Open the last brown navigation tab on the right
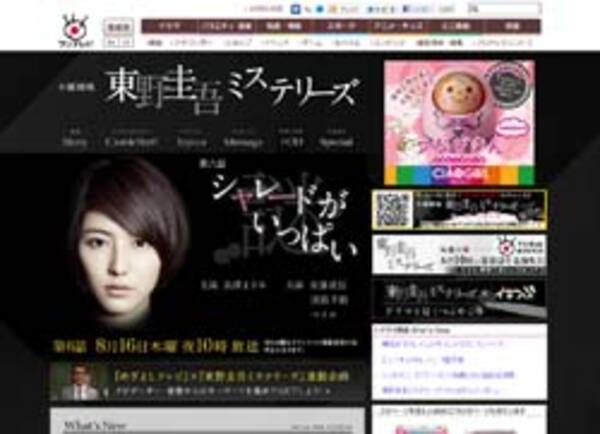This screenshot has width=600, height=434. [512, 26]
